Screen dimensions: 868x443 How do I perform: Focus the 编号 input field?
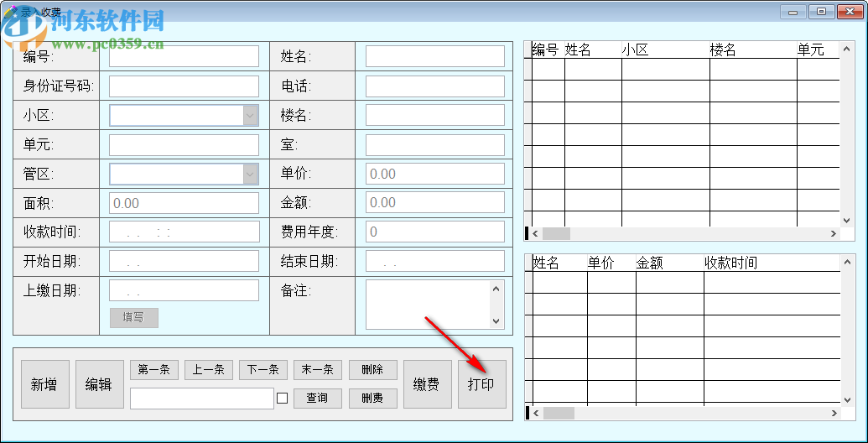tap(184, 56)
